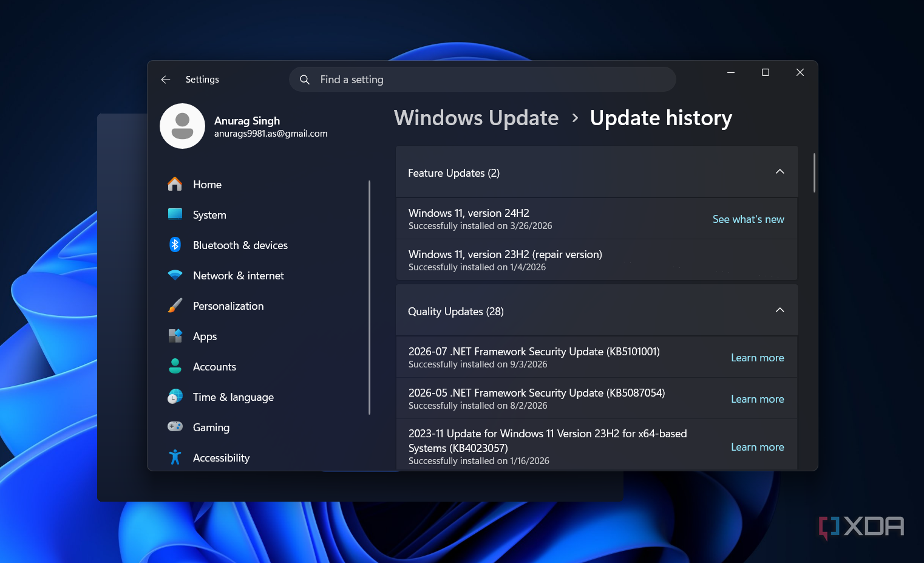Learn more about KB4023057 update
924x563 pixels.
tap(757, 447)
